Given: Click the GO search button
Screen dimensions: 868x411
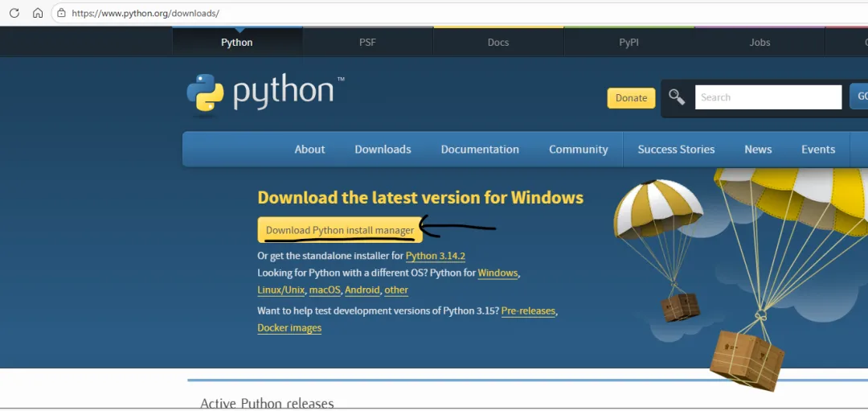Looking at the screenshot, I should click(859, 97).
